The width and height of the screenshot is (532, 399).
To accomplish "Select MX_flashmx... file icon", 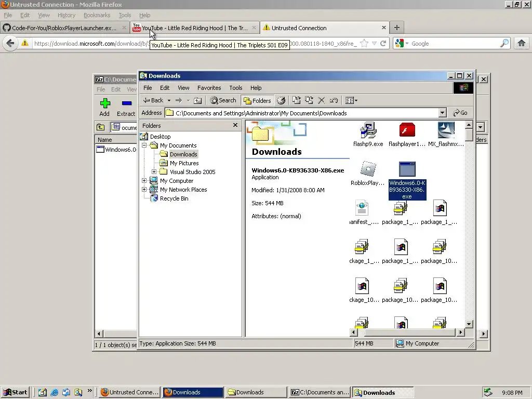I will [446, 135].
